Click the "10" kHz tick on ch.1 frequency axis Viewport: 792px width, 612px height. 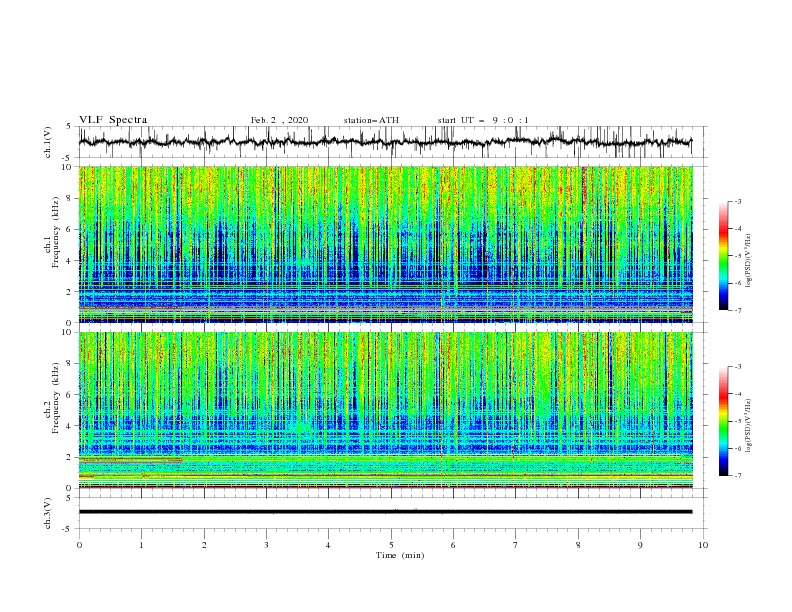pos(69,167)
